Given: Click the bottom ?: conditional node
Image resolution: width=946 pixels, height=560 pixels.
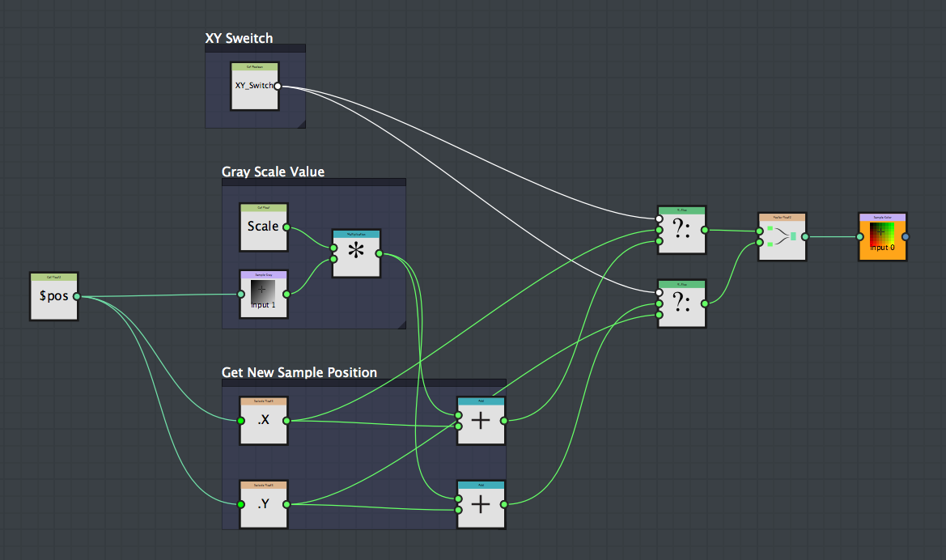Looking at the screenshot, I should pos(681,303).
